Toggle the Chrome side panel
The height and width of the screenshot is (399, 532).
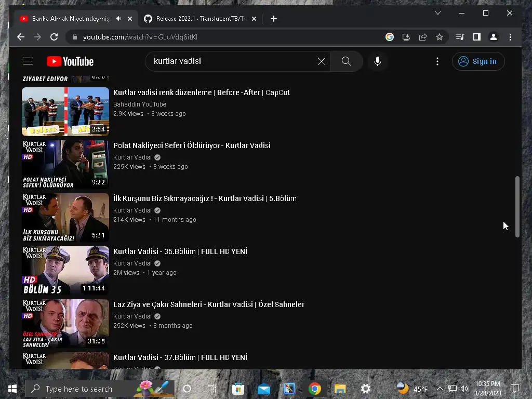477,37
